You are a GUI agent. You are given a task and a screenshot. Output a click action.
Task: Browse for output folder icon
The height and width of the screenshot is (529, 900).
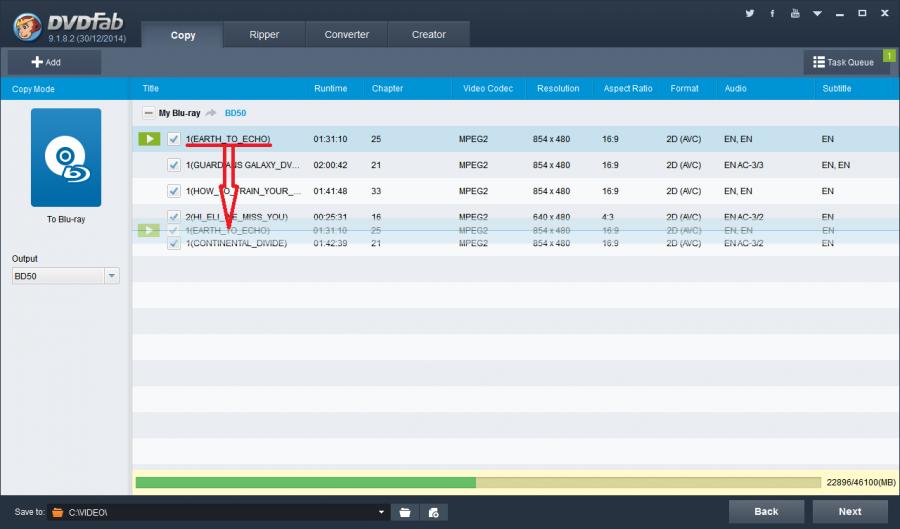click(405, 512)
